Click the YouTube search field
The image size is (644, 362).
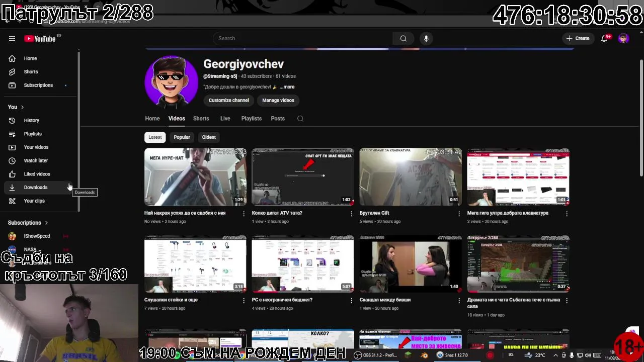point(303,38)
